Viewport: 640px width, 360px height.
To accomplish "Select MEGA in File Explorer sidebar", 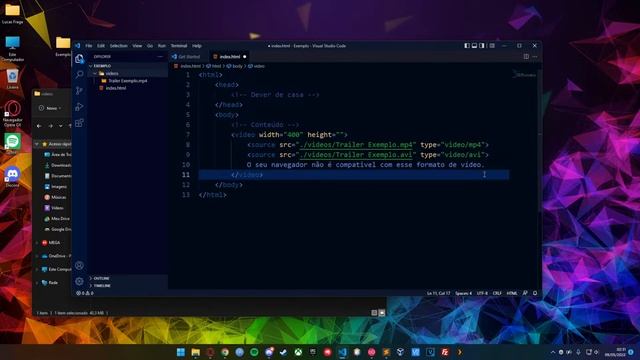I will pyautogui.click(x=51, y=242).
